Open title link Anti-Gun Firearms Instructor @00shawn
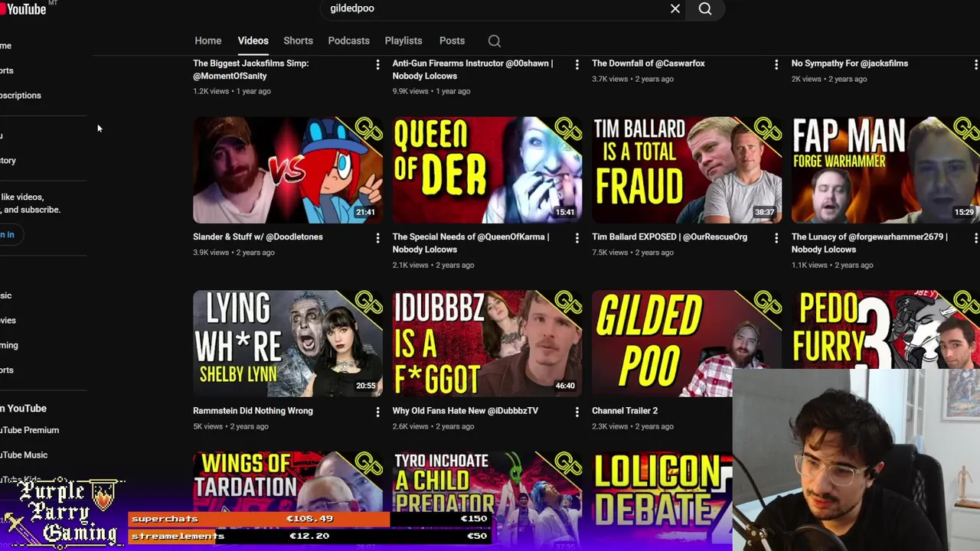980x551 pixels. tap(472, 70)
